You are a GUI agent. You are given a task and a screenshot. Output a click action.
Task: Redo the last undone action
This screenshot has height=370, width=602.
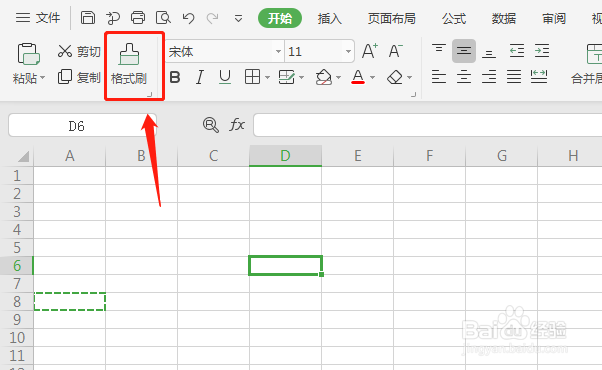pyautogui.click(x=213, y=18)
